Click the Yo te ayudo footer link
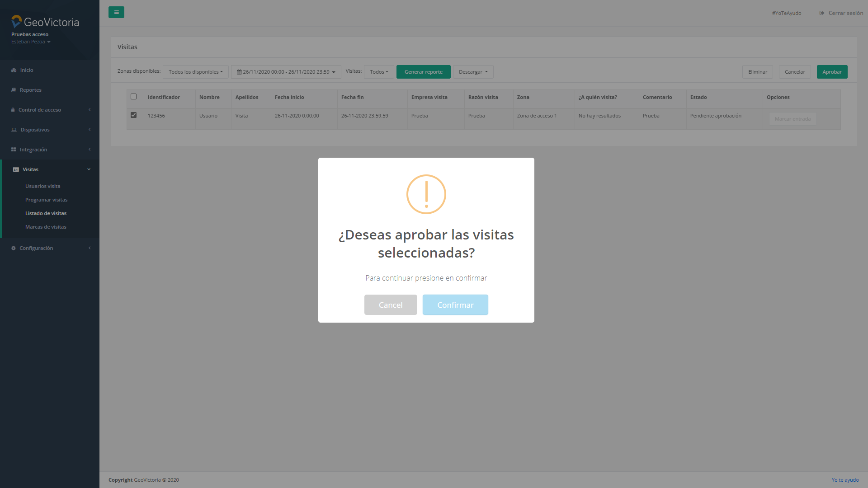The image size is (868, 488). [845, 480]
